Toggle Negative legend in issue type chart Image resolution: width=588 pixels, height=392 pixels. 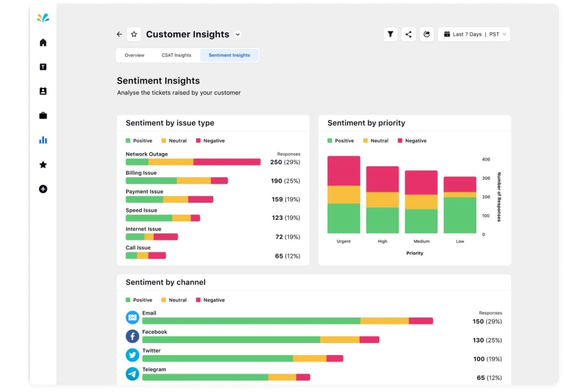210,141
